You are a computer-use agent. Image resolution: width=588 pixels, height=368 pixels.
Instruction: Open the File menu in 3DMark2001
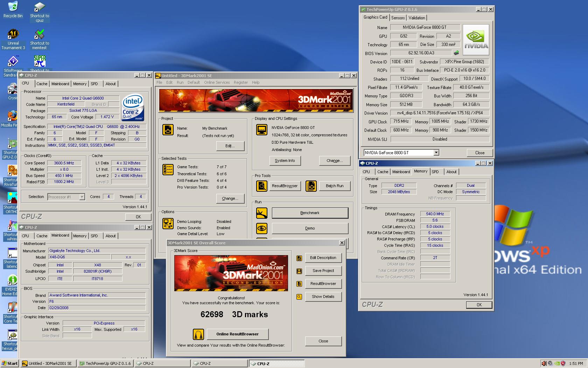159,82
